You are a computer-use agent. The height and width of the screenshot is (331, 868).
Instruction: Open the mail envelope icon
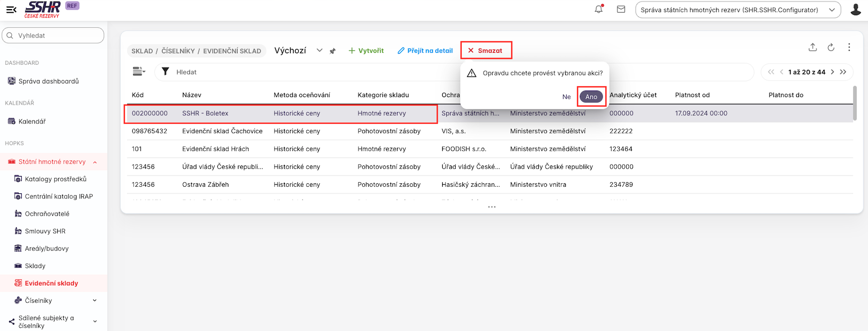(621, 9)
